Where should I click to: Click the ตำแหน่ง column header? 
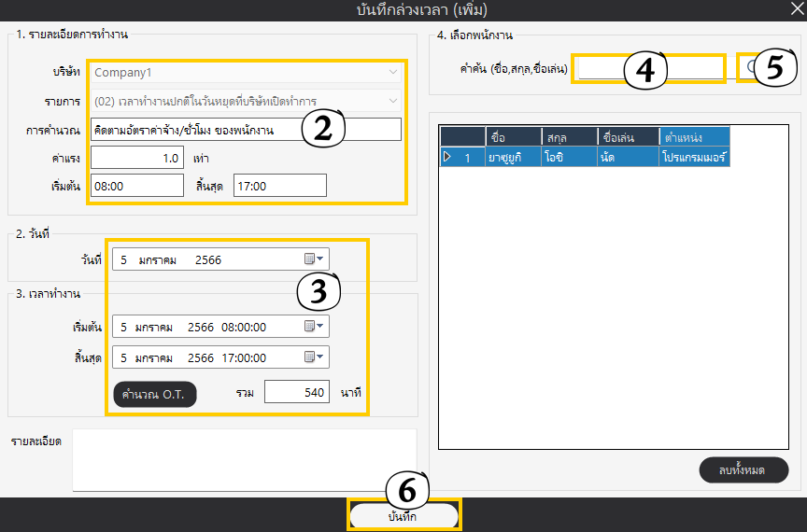694,138
